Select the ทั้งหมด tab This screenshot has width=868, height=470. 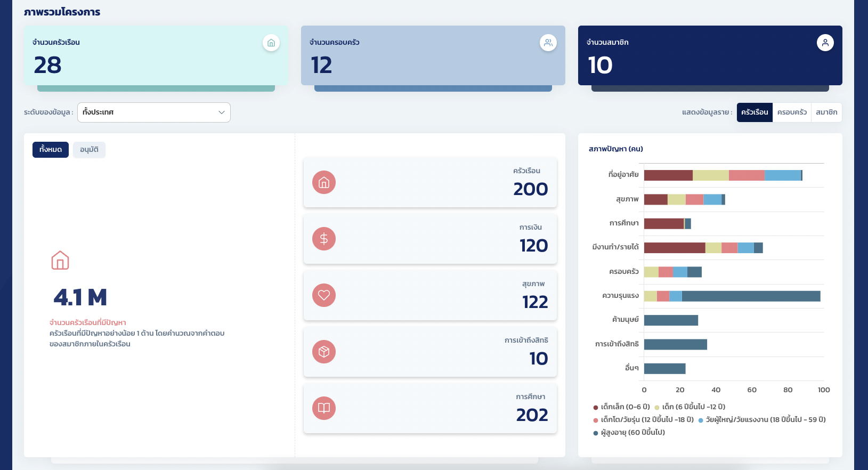pyautogui.click(x=51, y=150)
